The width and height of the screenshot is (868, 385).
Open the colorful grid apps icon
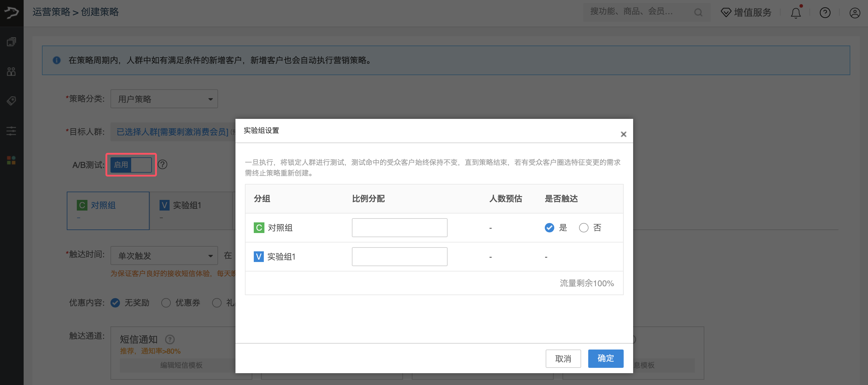(12, 160)
